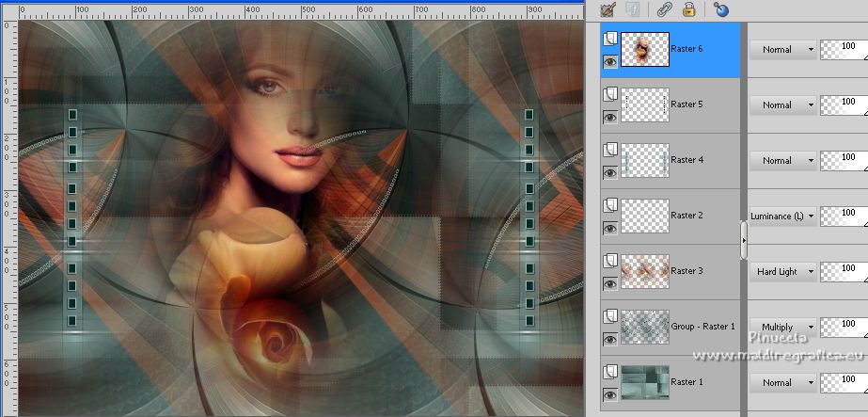Click the Raster 2 layer type icon

pos(610,205)
